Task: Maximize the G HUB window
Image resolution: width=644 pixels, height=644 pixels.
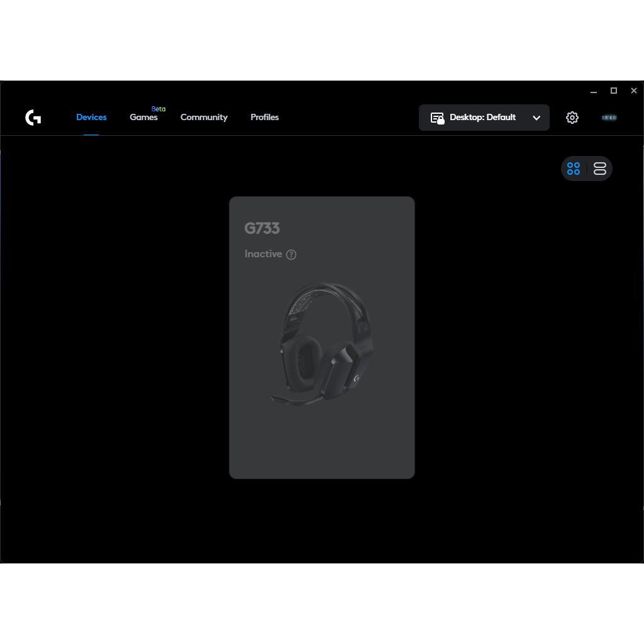Action: (614, 91)
